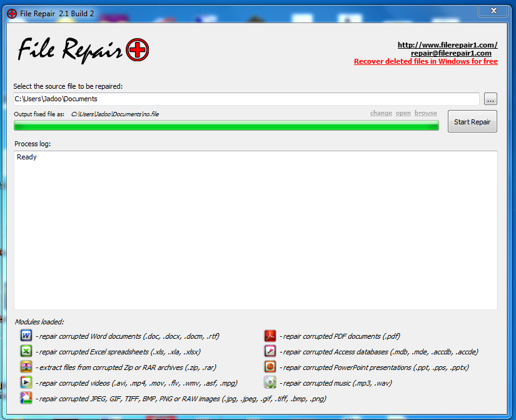The image size is (516, 420).
Task: Open the filerepair1.com website link
Action: 447,45
